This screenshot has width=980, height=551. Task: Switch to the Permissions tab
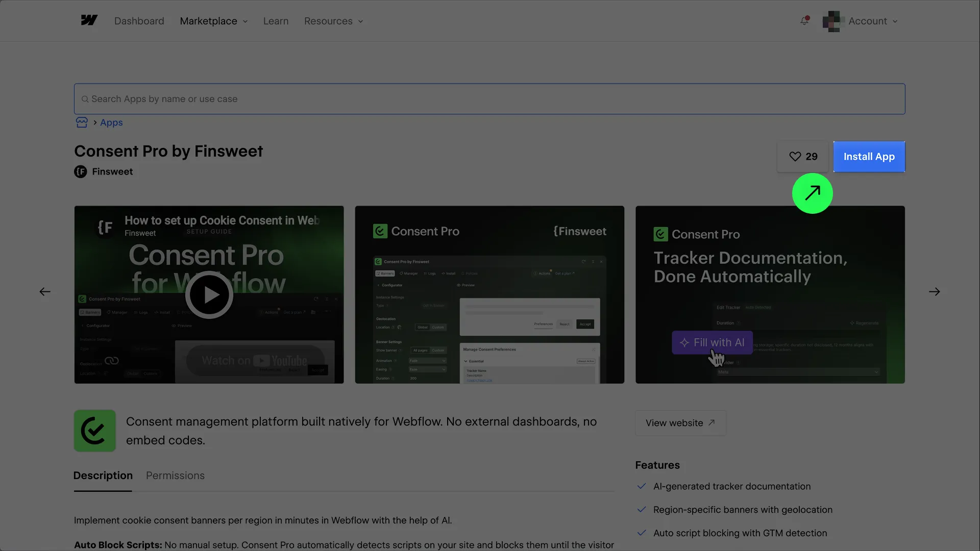[x=175, y=475]
